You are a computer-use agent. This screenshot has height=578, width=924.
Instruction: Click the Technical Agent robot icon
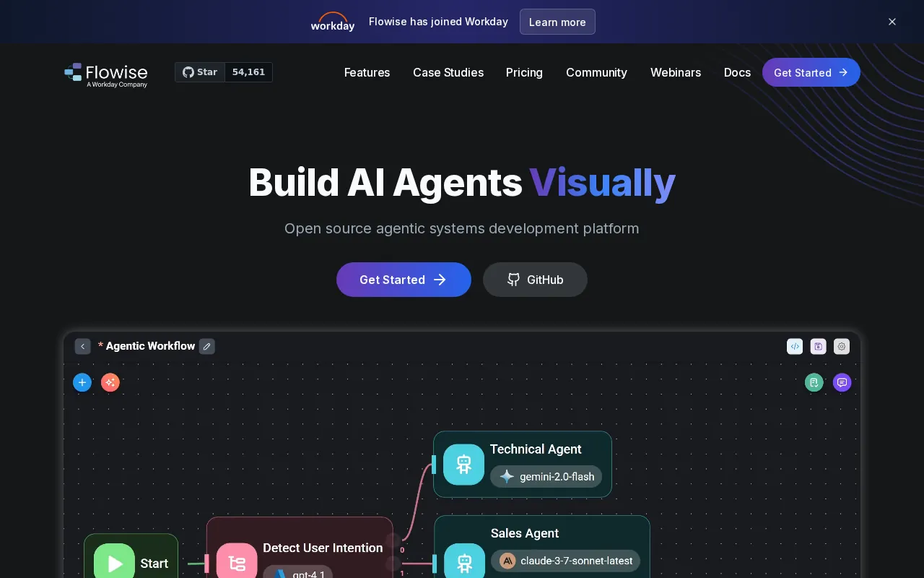click(463, 465)
